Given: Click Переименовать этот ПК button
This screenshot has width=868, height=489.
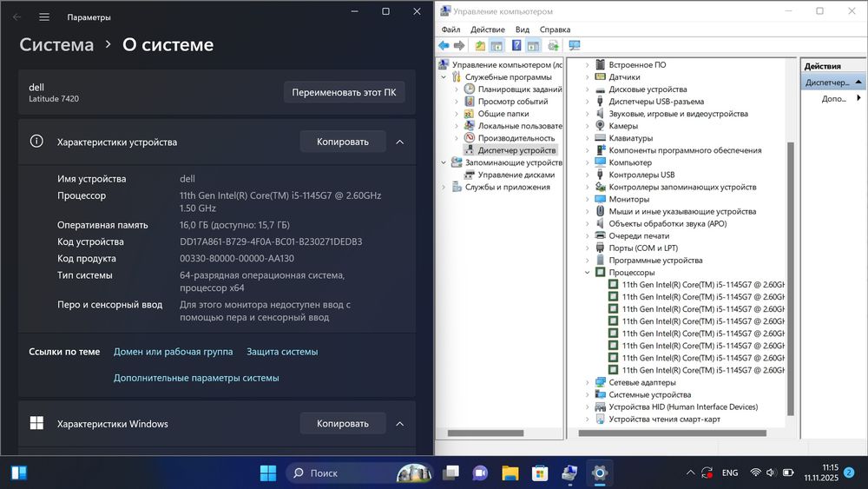Looking at the screenshot, I should [x=344, y=92].
